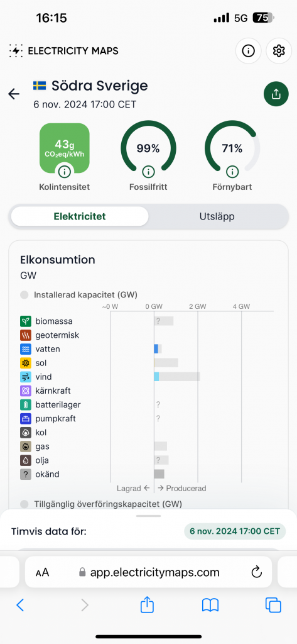Open info icon under Kolintensitet gauge
The image size is (297, 644).
coord(65,171)
